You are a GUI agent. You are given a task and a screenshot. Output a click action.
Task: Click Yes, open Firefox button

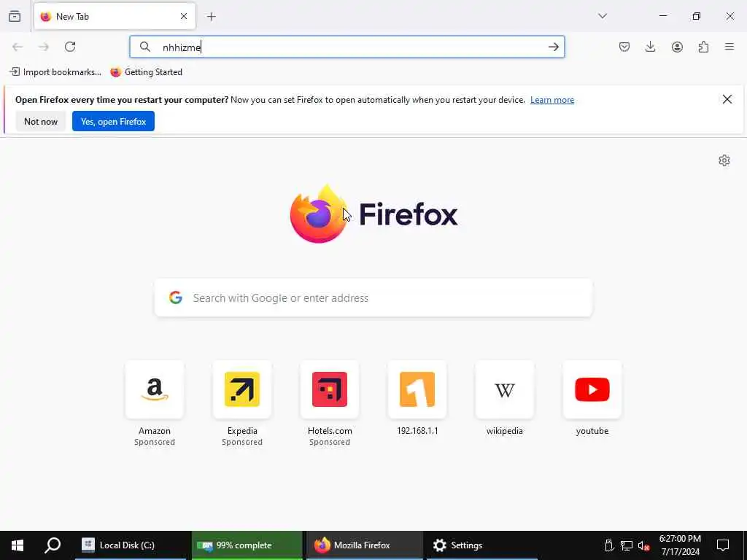pos(113,122)
